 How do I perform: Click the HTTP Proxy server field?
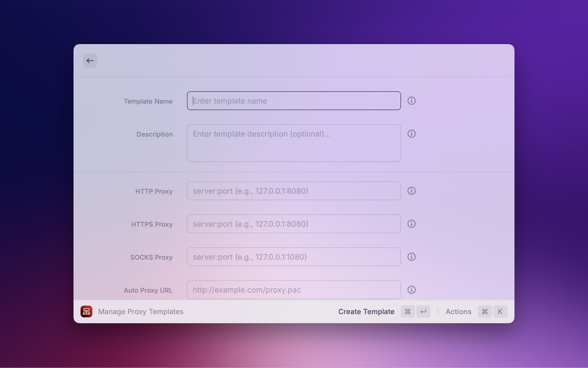pyautogui.click(x=293, y=191)
